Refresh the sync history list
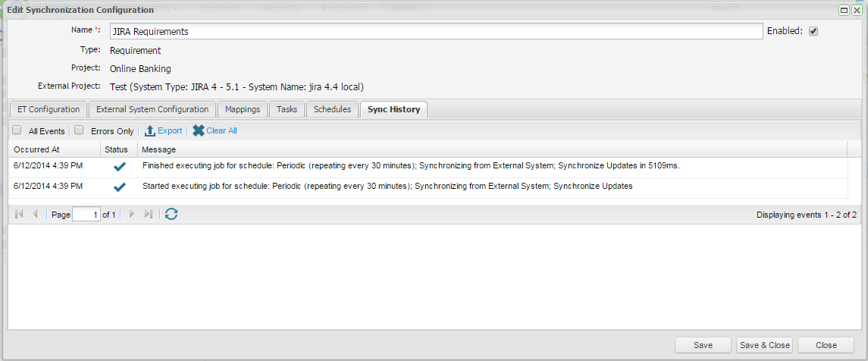The height and width of the screenshot is (361, 868). [171, 215]
